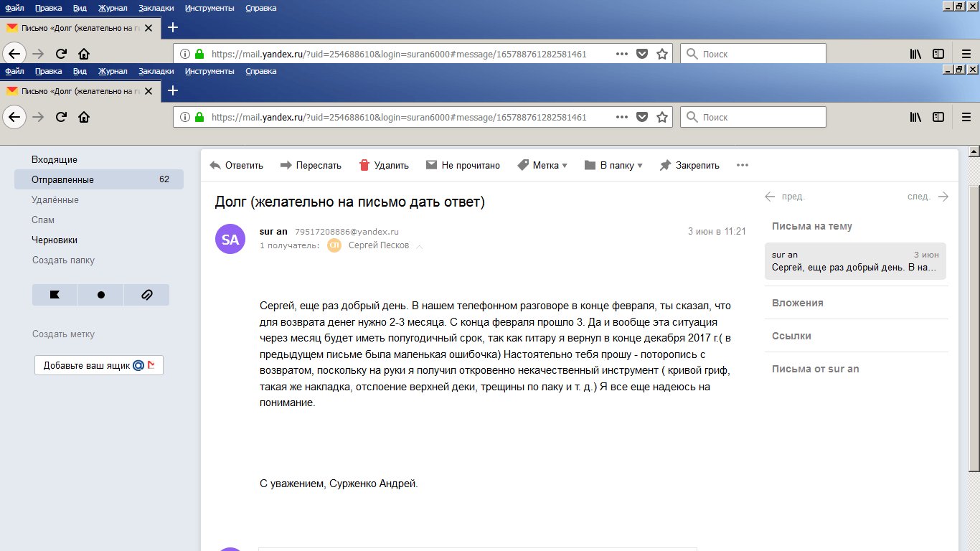This screenshot has width=980, height=551.
Task: Reply using the Ответить arrow icon
Action: coord(215,165)
